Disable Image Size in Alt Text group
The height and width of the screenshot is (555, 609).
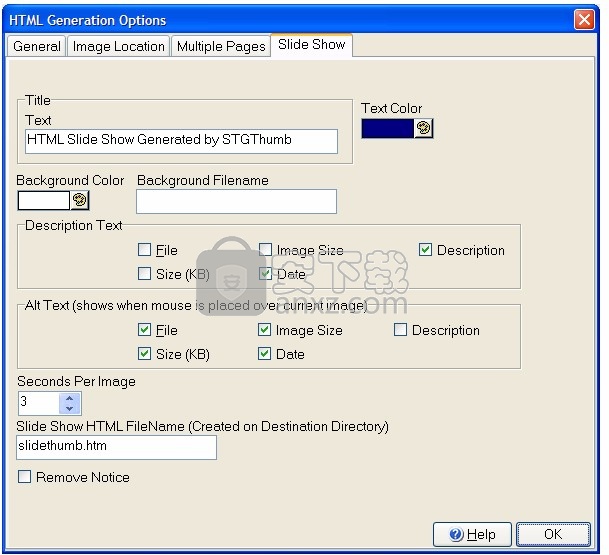pos(265,330)
